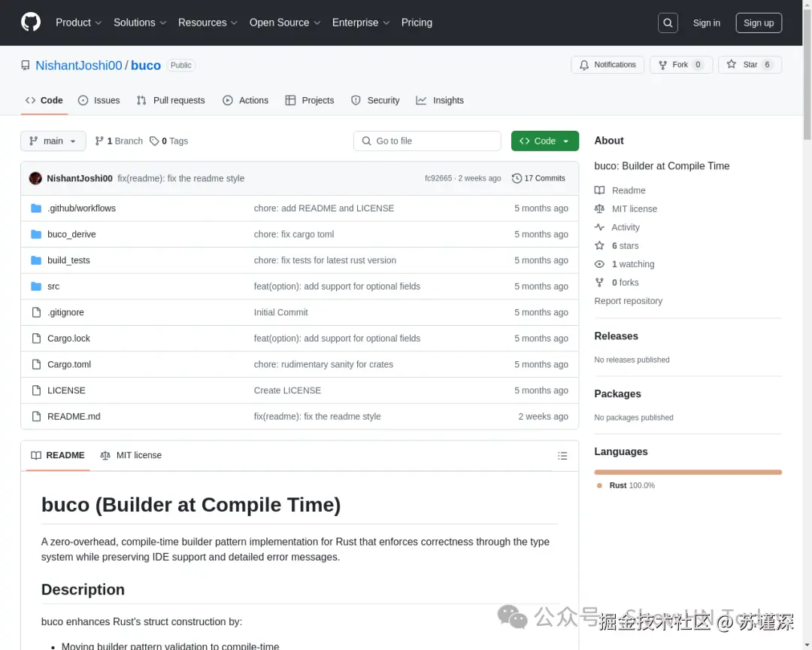Expand the Open Source menu
This screenshot has width=812, height=650.
coord(285,23)
